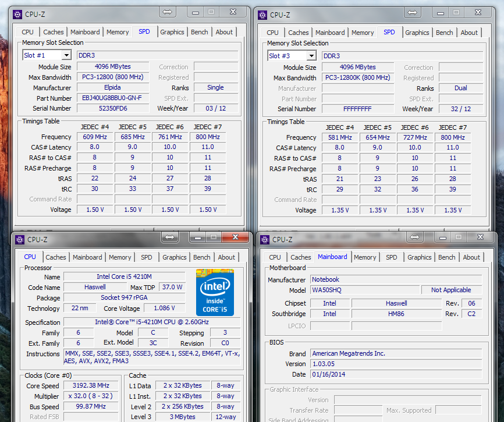Click the motherboard model WA50SHQ field
Viewport: 504px width, 422px height.
click(365, 290)
